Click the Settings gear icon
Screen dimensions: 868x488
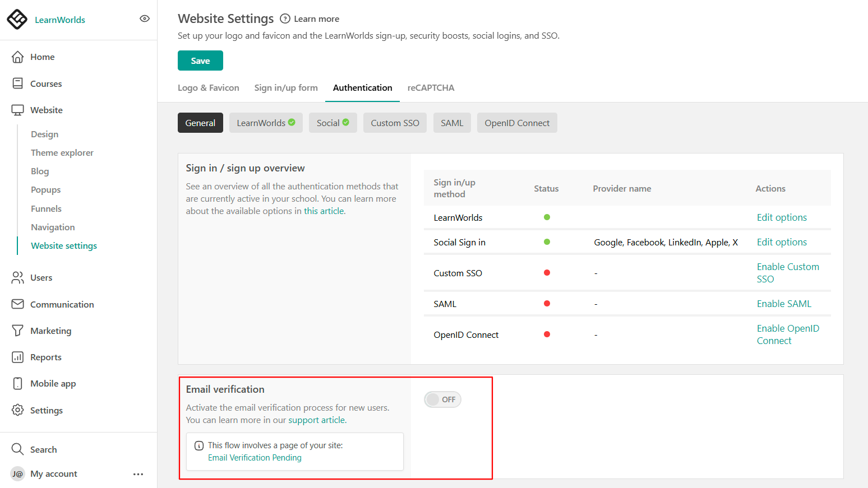click(x=18, y=410)
